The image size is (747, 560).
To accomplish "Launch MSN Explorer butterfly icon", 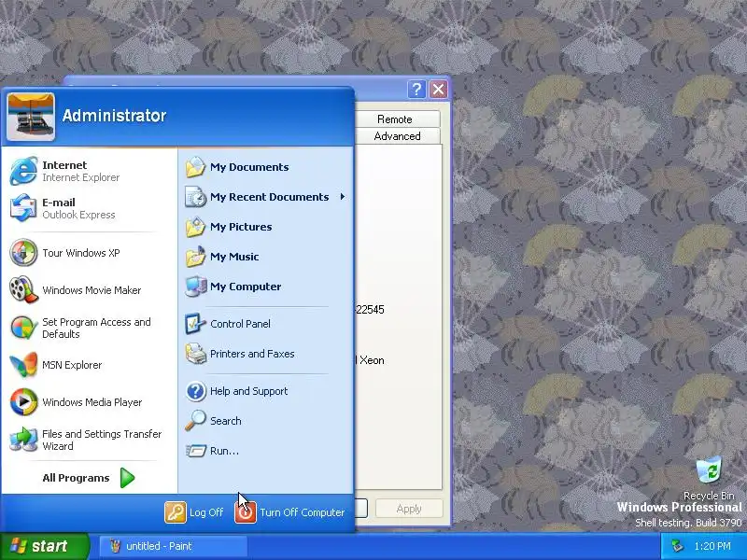I will [23, 365].
